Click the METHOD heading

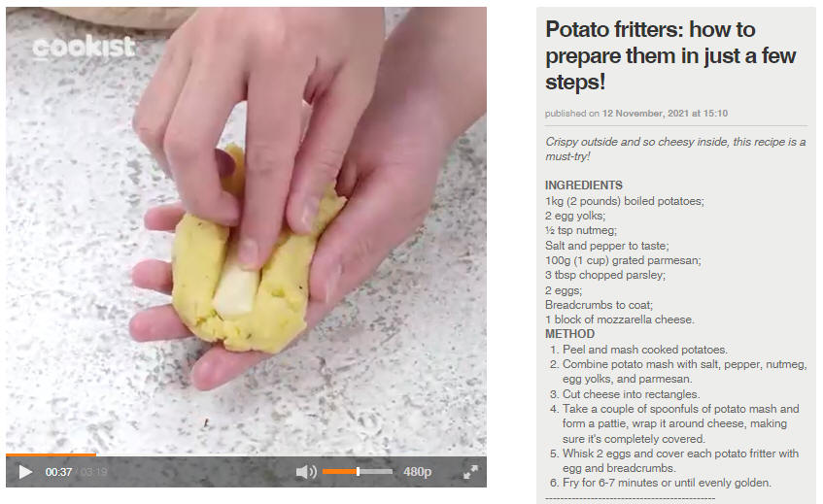tap(569, 334)
